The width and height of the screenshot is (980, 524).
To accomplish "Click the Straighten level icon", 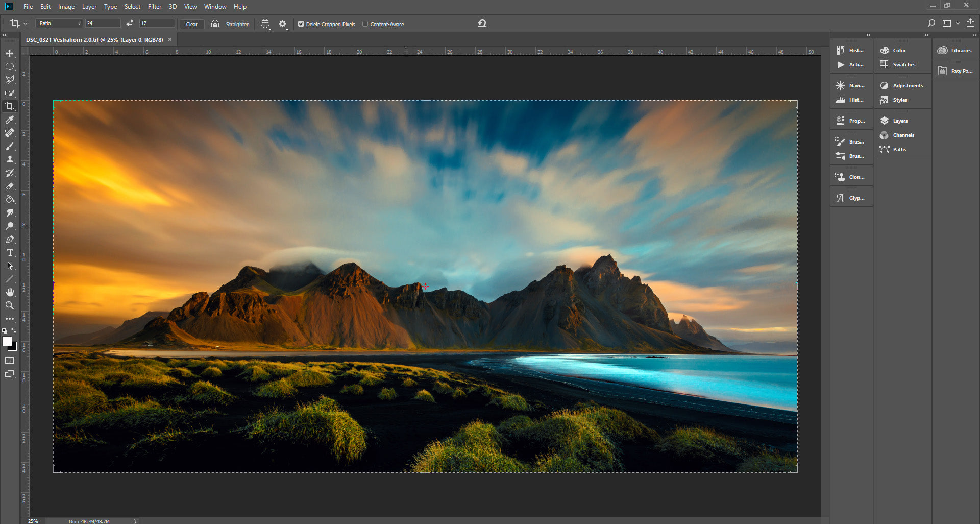I will [215, 23].
